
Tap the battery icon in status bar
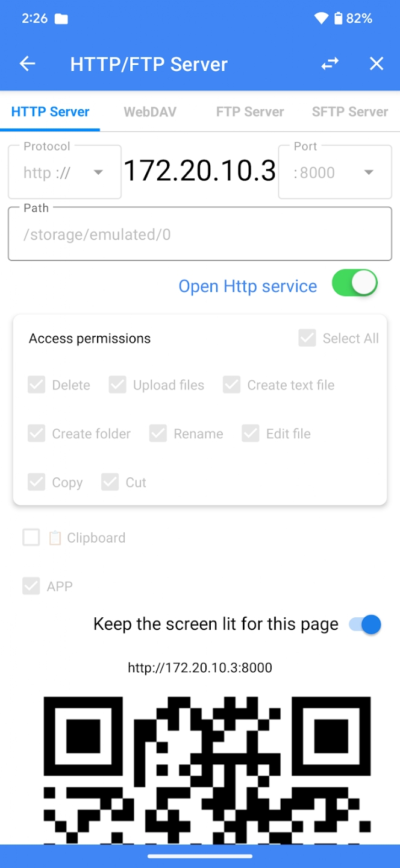click(x=338, y=19)
